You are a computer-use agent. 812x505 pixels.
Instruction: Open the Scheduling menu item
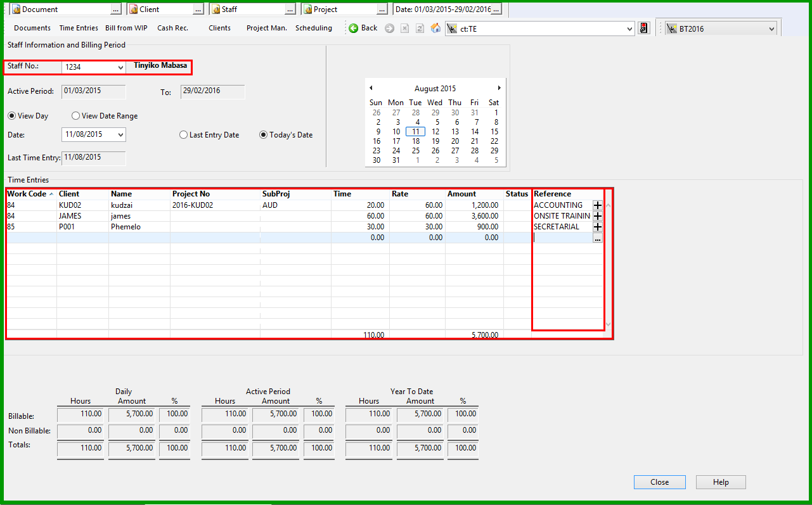pos(313,28)
